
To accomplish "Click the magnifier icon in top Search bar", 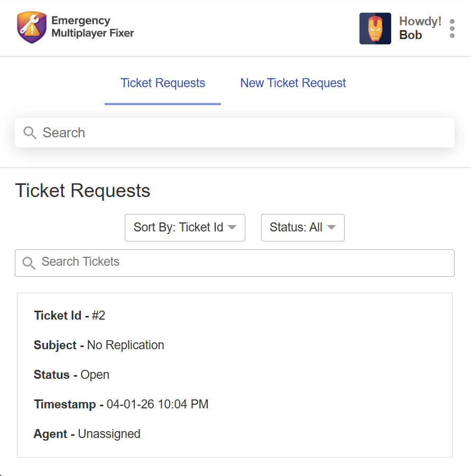I will click(30, 133).
